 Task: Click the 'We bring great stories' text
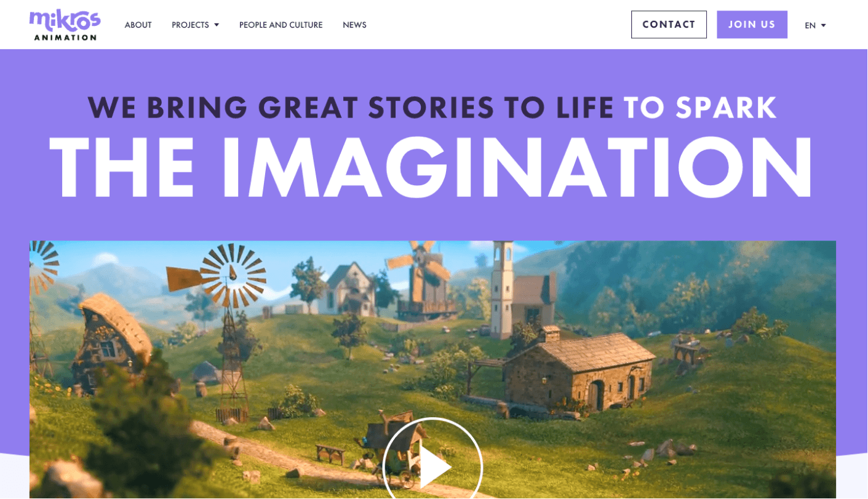click(351, 107)
